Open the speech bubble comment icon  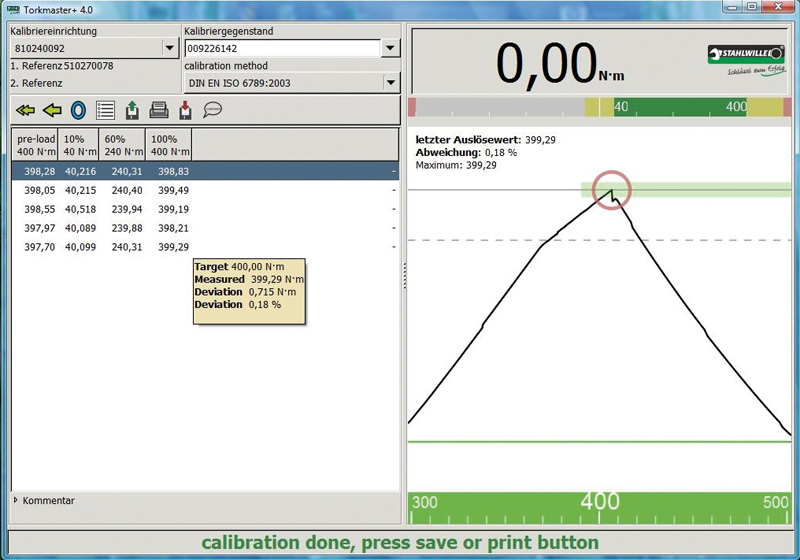212,110
